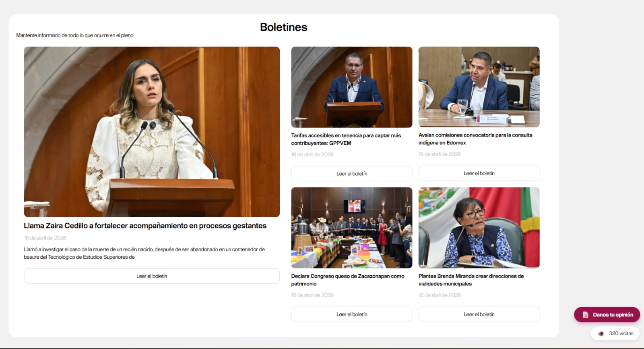644x349 pixels.
Task: Click the Plantea Brenda Miranda headline
Action: coord(471,280)
